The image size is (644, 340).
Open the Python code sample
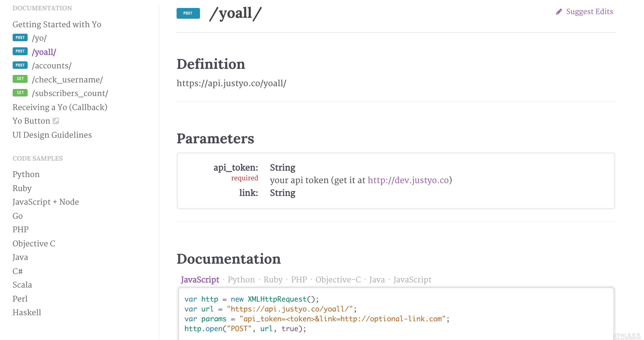click(26, 174)
